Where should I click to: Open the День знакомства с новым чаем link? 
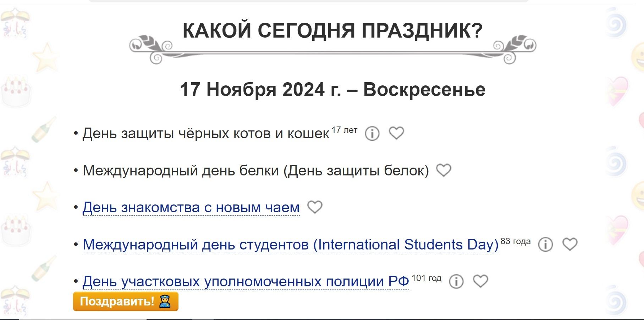coord(191,208)
